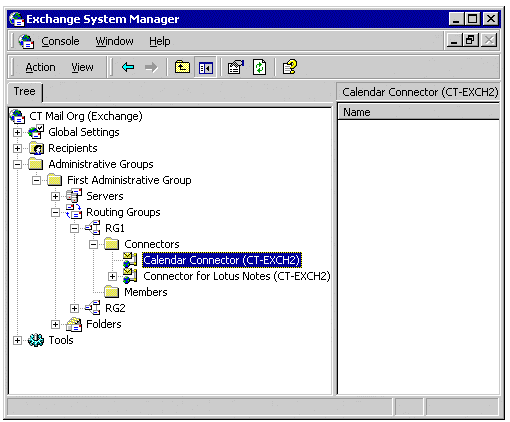The image size is (510, 422).
Task: Select Tools label in tree
Action: [61, 340]
